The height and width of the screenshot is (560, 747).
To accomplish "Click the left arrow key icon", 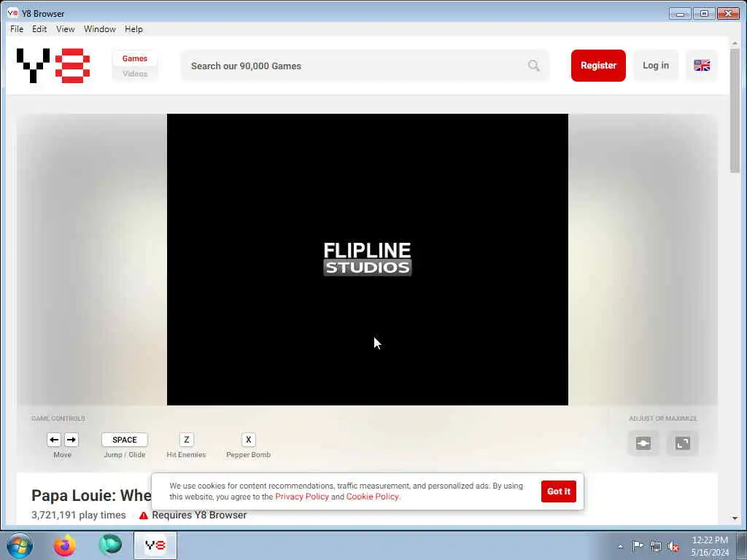I will (x=54, y=440).
